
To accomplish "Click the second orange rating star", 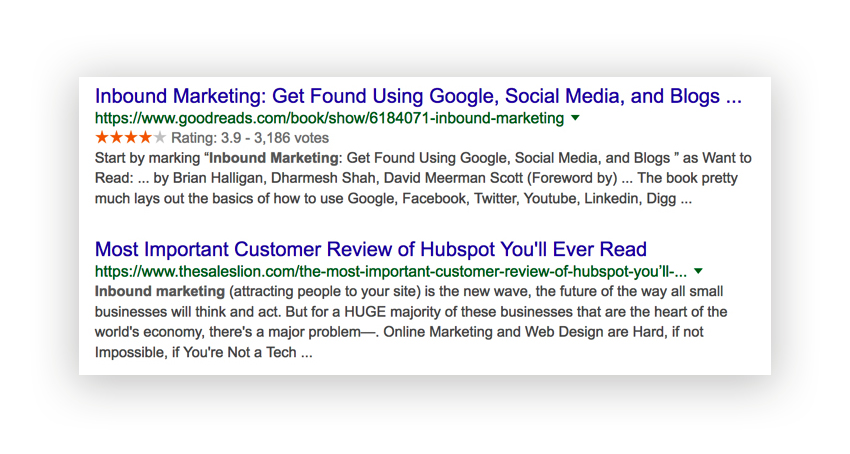I will (116, 138).
